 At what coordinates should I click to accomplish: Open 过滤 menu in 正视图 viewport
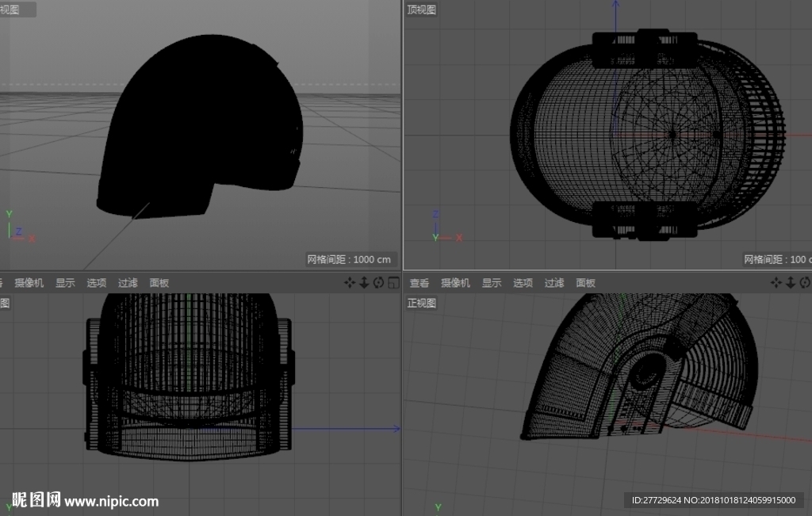point(554,283)
